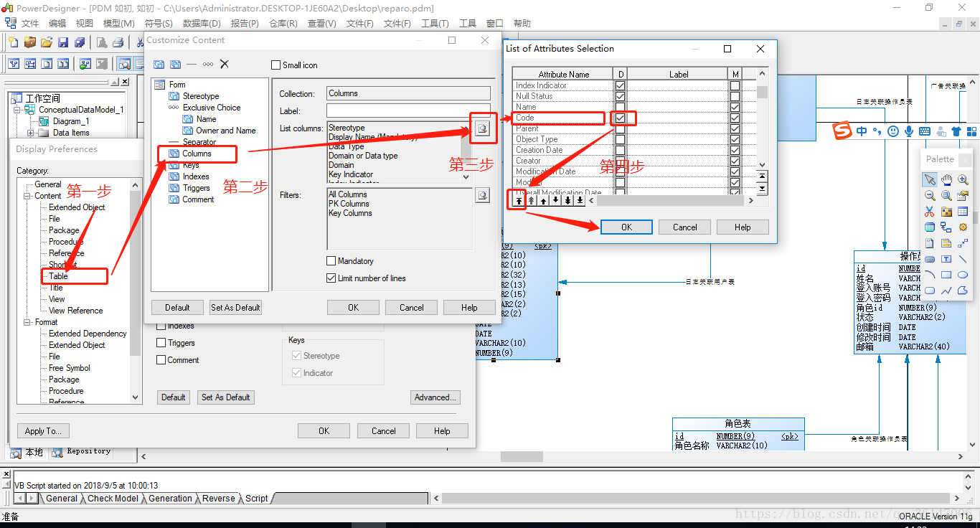This screenshot has height=528, width=980.
Task: Switch to the Reverse output tab
Action: tap(219, 499)
